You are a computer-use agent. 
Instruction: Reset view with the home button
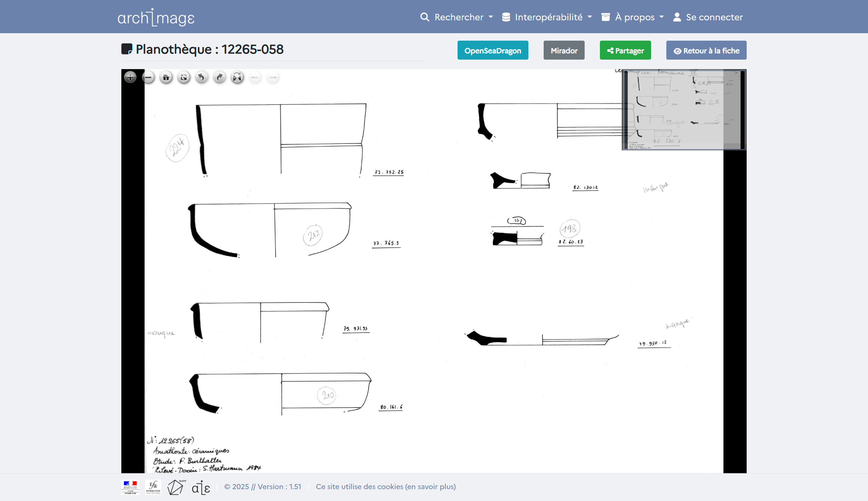pos(166,78)
